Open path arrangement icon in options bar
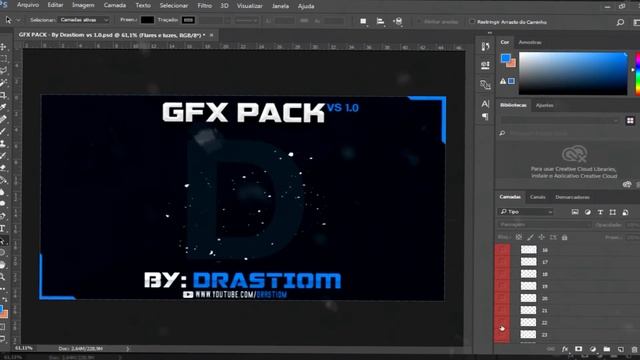640x360 pixels. (398, 21)
